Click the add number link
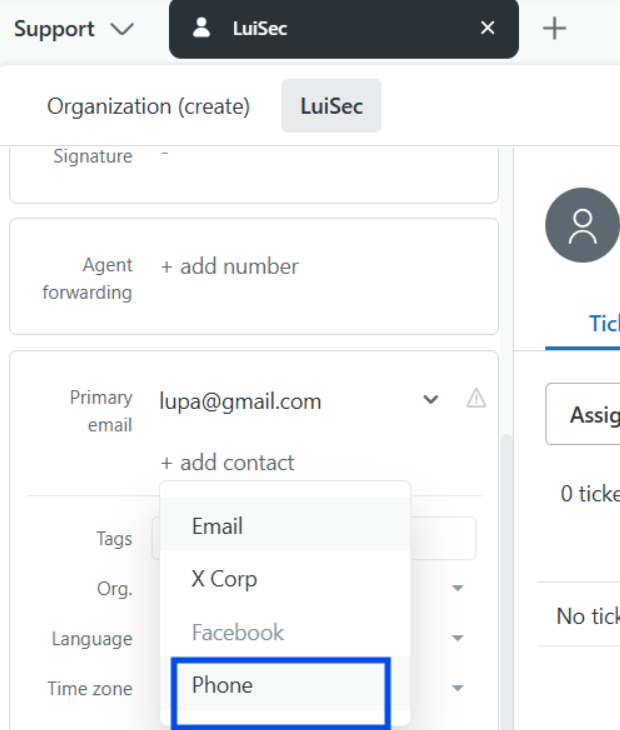 click(229, 266)
